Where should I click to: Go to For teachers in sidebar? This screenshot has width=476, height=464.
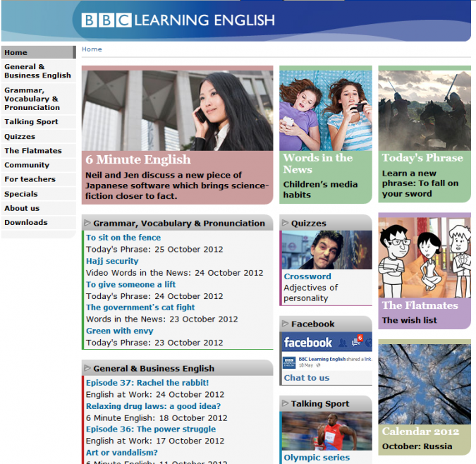pyautogui.click(x=30, y=180)
